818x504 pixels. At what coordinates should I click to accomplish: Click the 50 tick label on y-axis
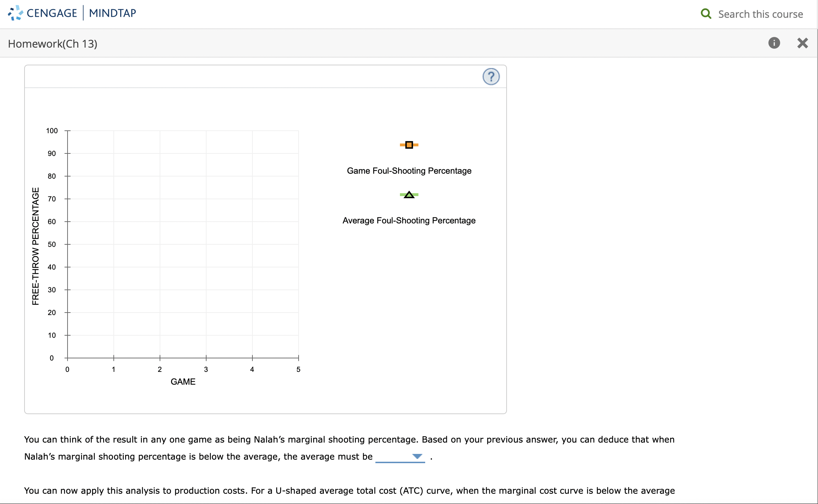[52, 244]
